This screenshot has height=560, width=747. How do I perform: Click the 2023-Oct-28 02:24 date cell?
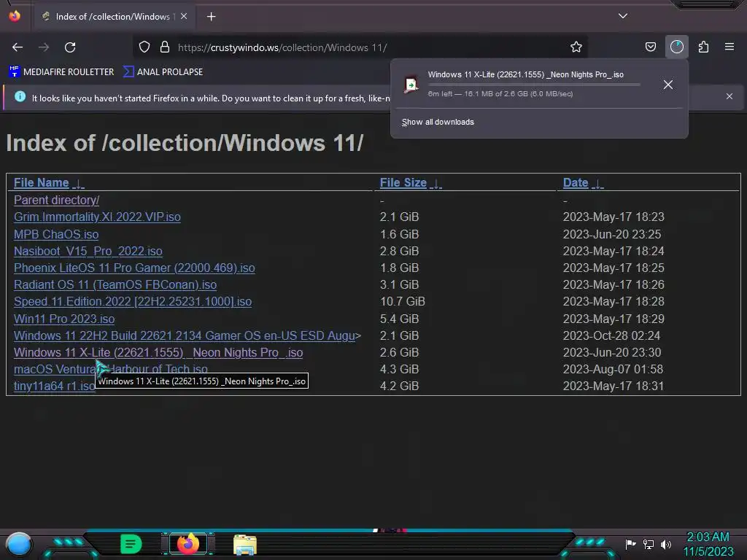[x=612, y=335]
